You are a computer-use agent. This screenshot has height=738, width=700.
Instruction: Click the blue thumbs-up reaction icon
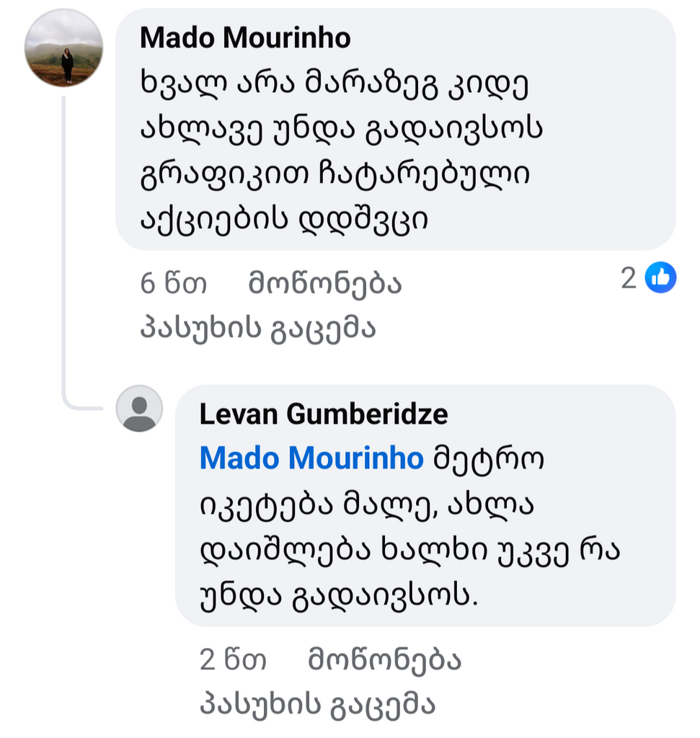660,277
